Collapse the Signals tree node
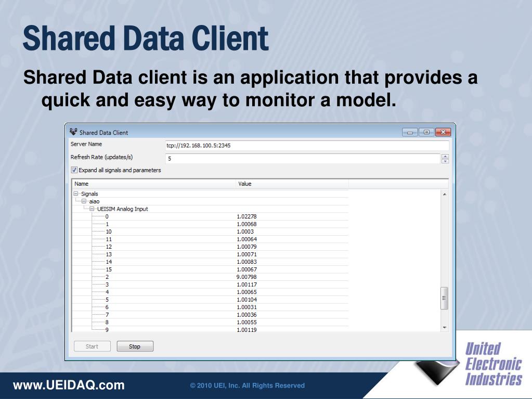The width and height of the screenshot is (532, 399). (x=75, y=194)
